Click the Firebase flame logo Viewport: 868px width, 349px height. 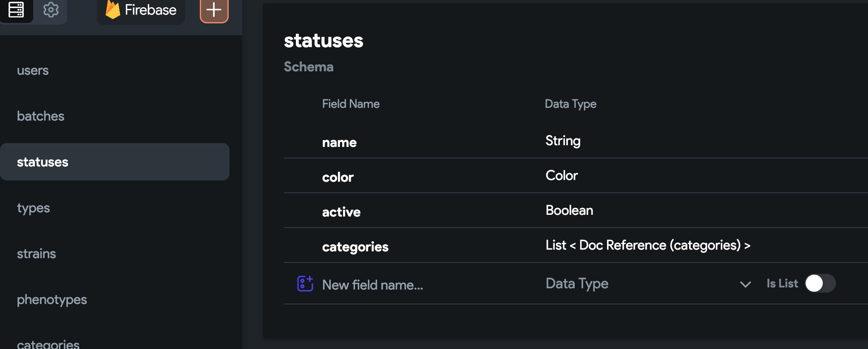(113, 10)
